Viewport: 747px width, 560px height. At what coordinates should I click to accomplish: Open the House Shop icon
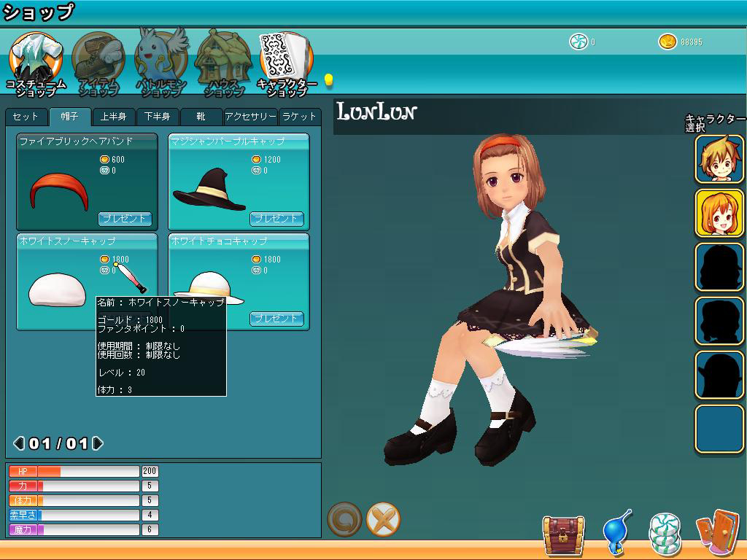[223, 58]
